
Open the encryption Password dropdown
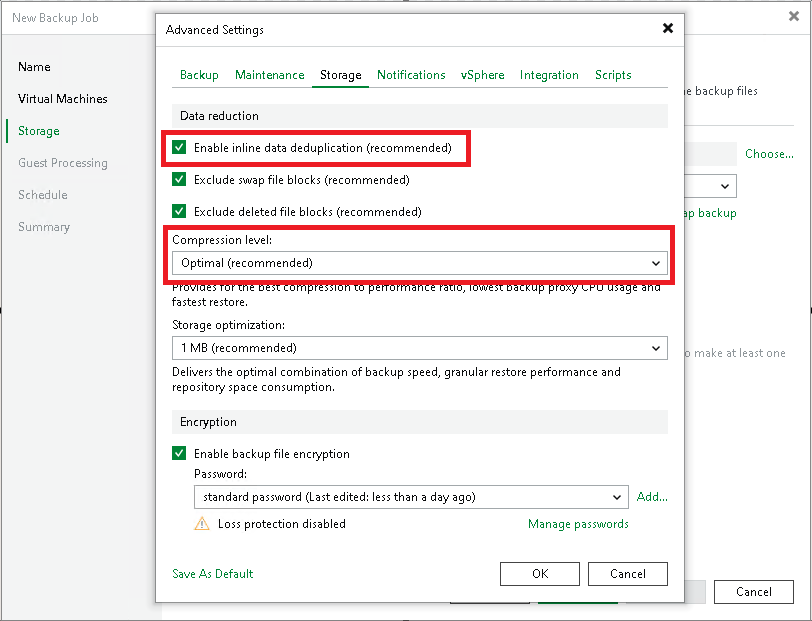click(410, 497)
